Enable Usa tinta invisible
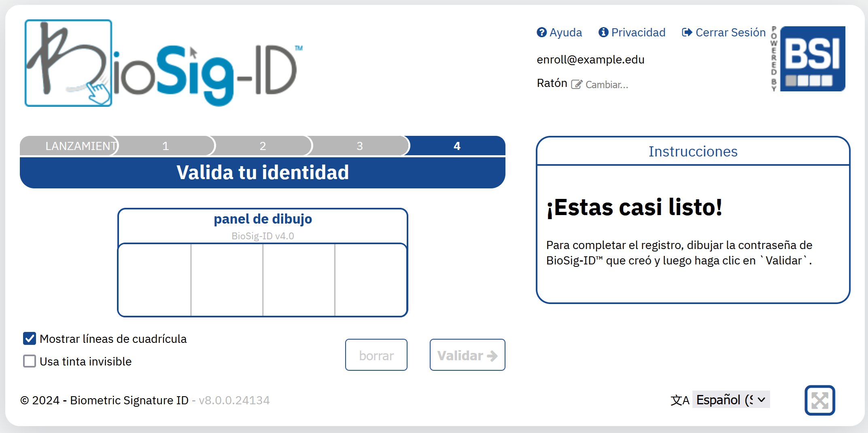868x433 pixels. 29,361
